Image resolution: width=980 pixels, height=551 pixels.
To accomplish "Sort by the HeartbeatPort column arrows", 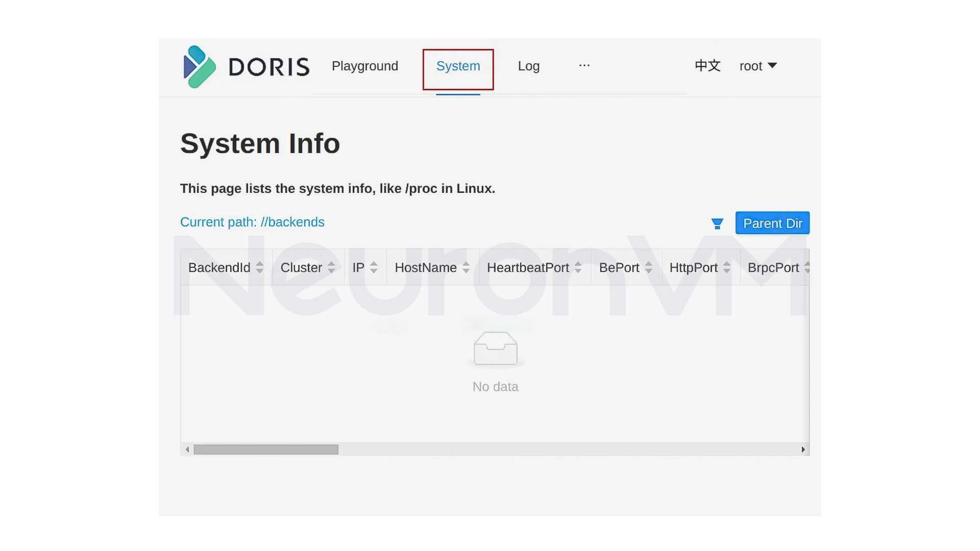I will [x=578, y=267].
